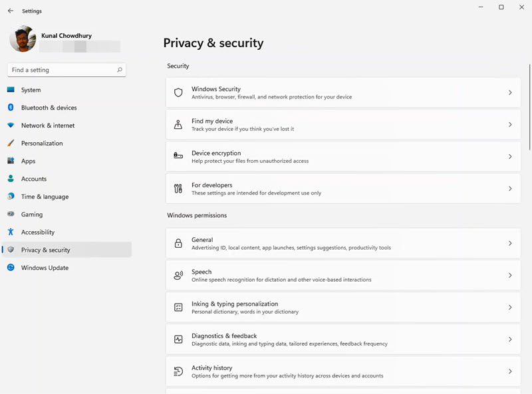Open Bluetooth & devices category
This screenshot has width=532, height=394.
pyautogui.click(x=67, y=108)
